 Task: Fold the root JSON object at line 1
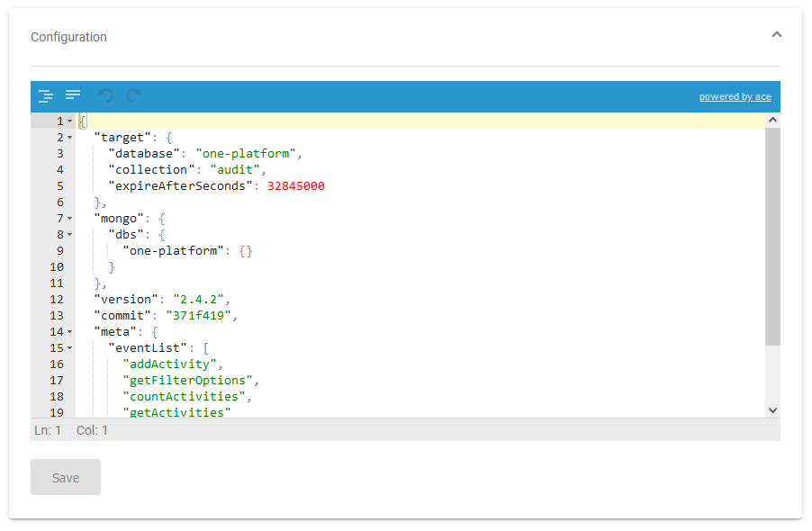68,120
